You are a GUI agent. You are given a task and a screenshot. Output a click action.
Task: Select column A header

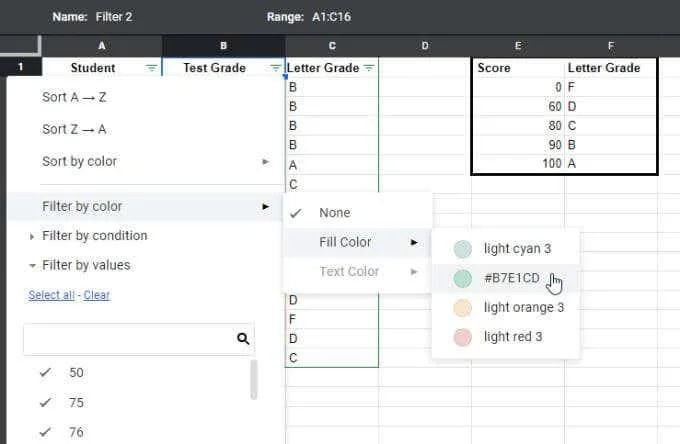pyautogui.click(x=101, y=46)
